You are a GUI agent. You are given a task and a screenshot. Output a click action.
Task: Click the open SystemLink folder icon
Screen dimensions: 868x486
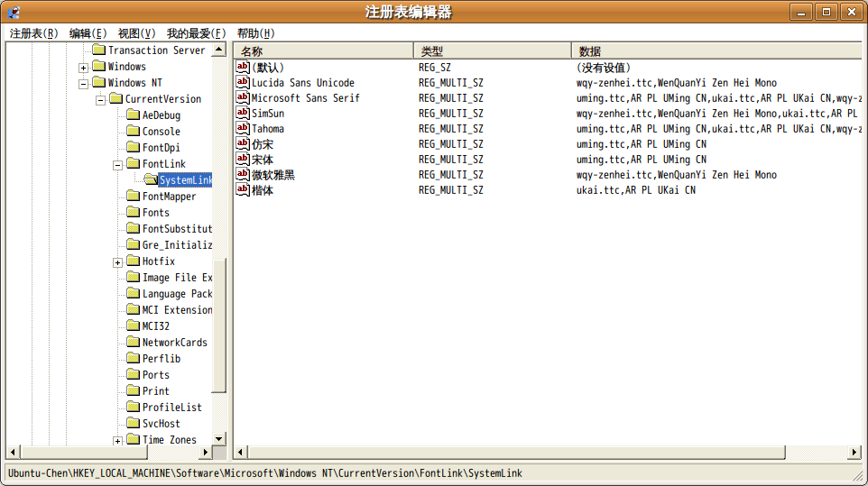[x=151, y=179]
